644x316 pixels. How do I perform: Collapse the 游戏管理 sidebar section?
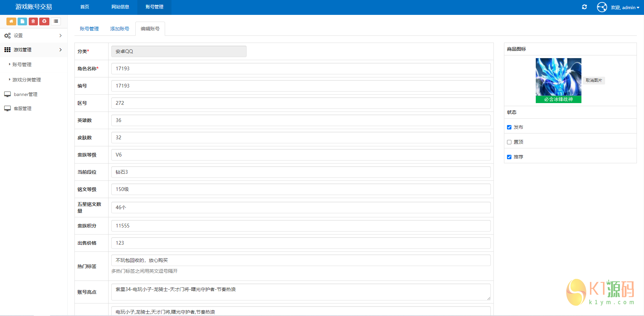point(61,50)
